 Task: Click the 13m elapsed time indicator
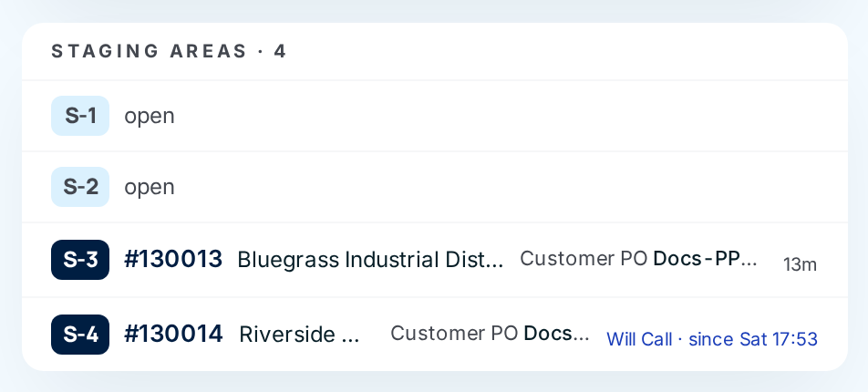pos(800,264)
